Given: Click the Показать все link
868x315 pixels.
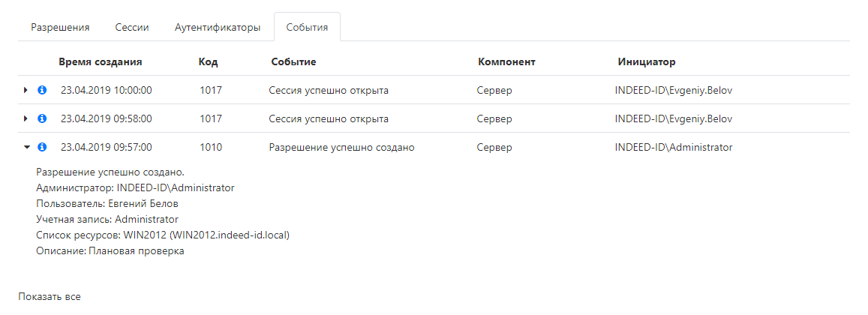Looking at the screenshot, I should 50,296.
